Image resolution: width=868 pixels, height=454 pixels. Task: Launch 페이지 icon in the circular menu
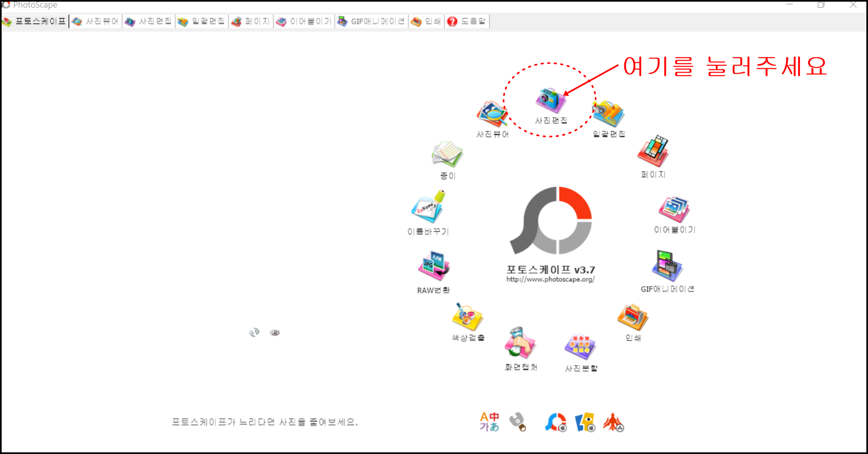point(653,151)
